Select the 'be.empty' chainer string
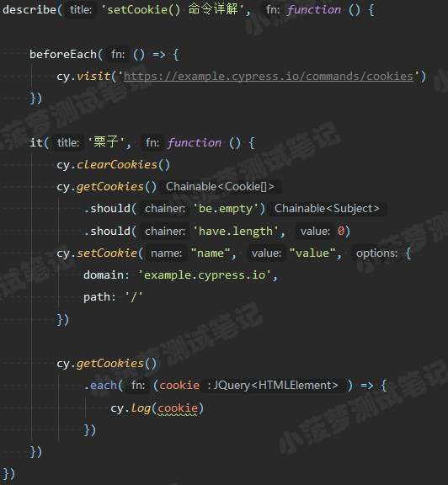The width and height of the screenshot is (448, 485). click(x=225, y=209)
